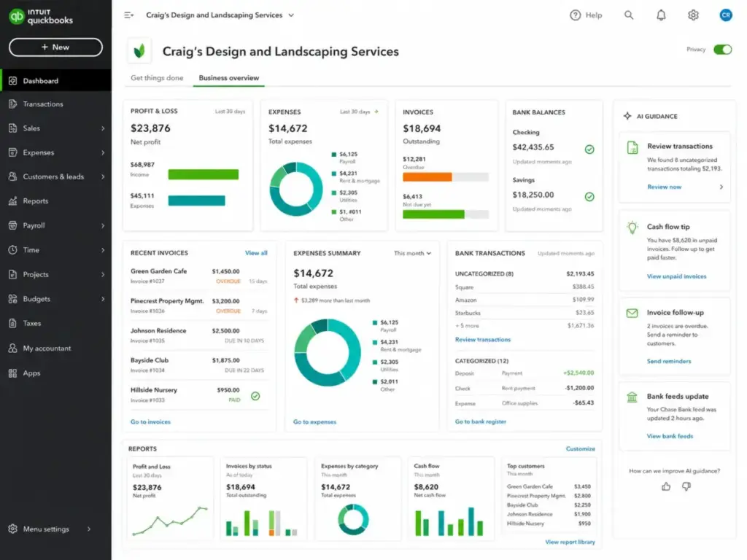Open the This month dropdown in Expenses Summary
The width and height of the screenshot is (747, 560).
point(412,253)
